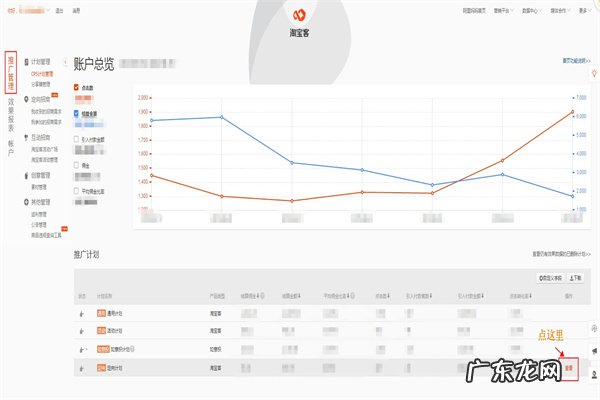This screenshot has width=600, height=400.
Task: Click the 定向计划 plan name
Action: pos(115,368)
